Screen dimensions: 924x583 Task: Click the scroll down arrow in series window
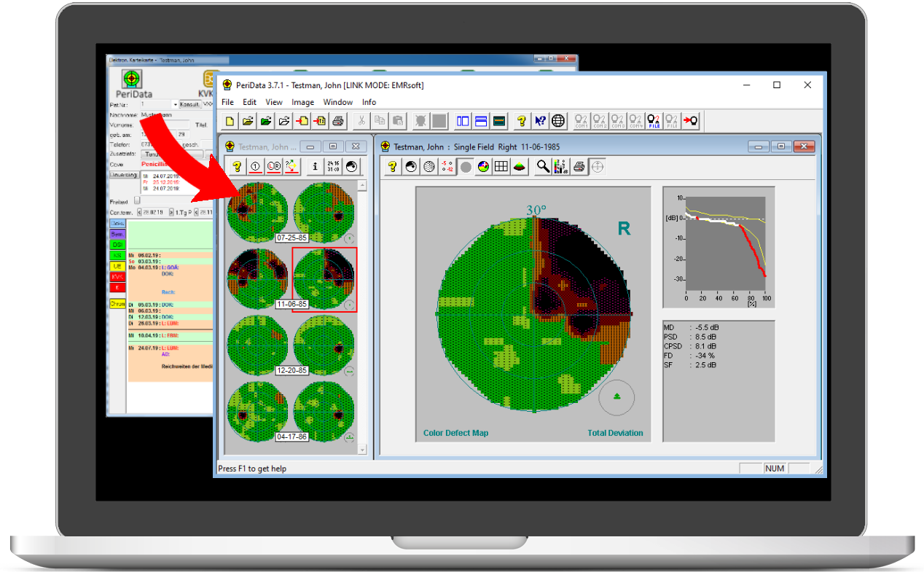click(x=363, y=450)
